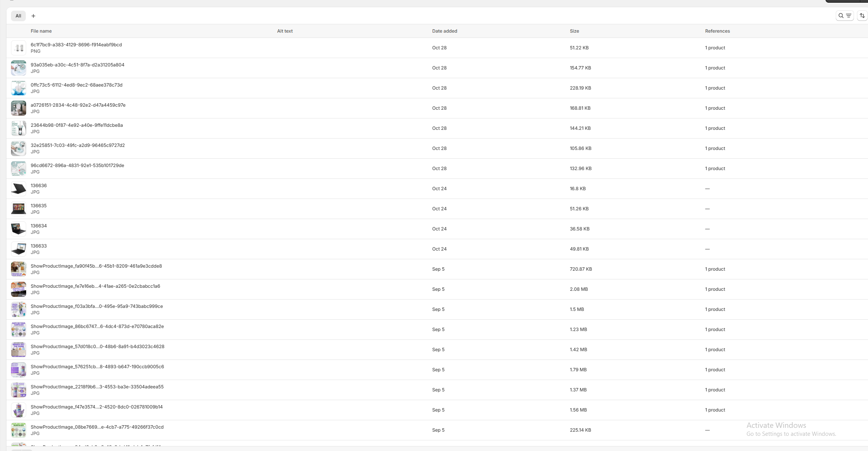
Task: Click the References column header
Action: tap(717, 31)
